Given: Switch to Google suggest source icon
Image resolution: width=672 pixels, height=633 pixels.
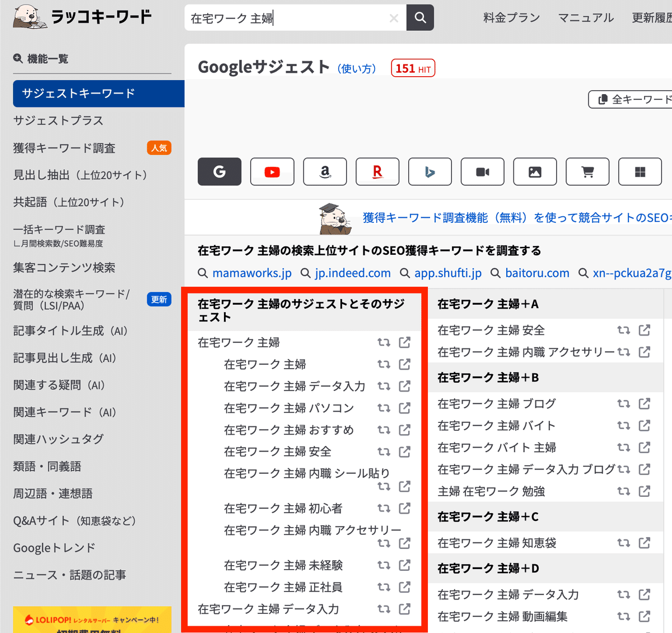Looking at the screenshot, I should click(220, 171).
